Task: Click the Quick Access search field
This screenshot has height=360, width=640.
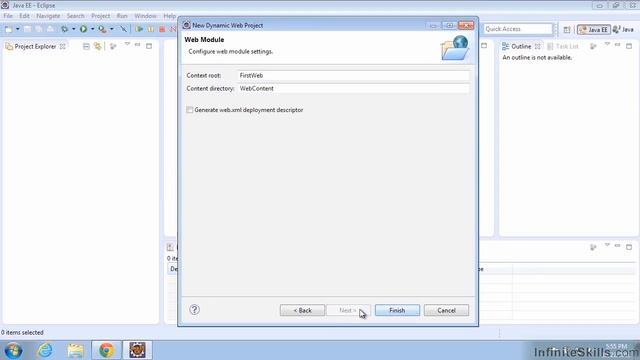Action: (518, 29)
